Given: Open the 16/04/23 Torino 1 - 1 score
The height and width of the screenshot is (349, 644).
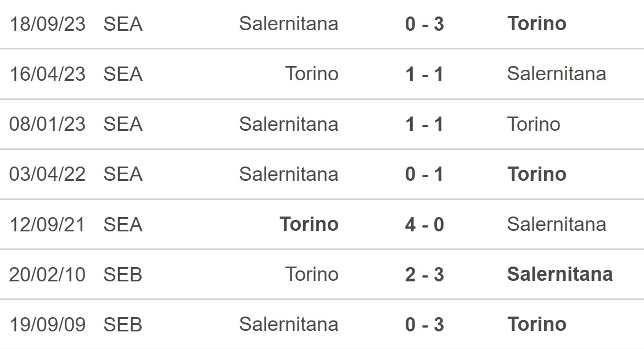Looking at the screenshot, I should tap(424, 74).
